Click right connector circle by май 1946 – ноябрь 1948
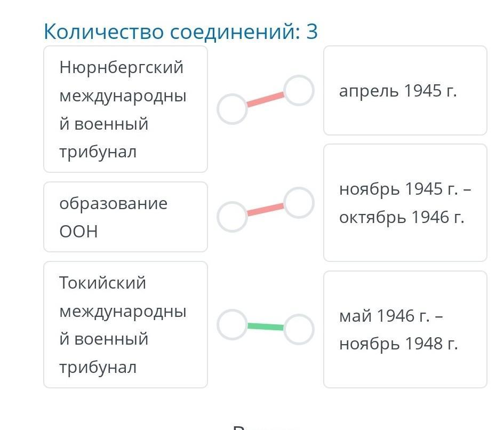504x430 pixels. (x=298, y=329)
